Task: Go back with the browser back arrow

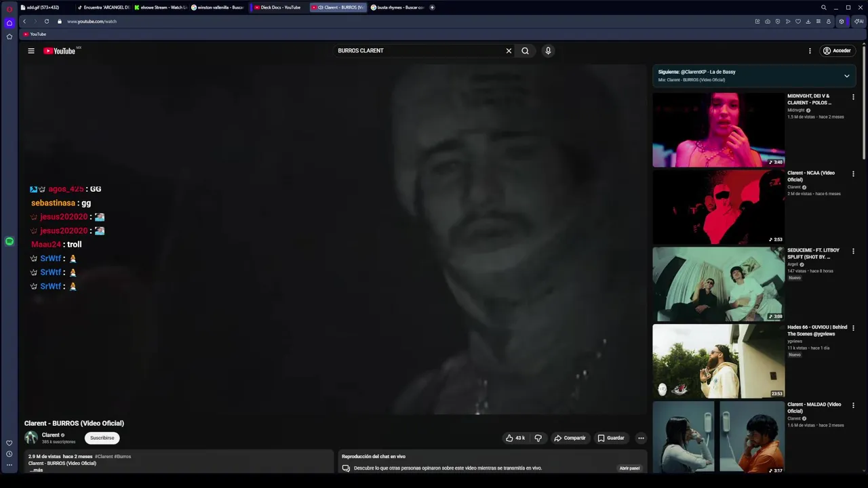Action: coord(24,22)
